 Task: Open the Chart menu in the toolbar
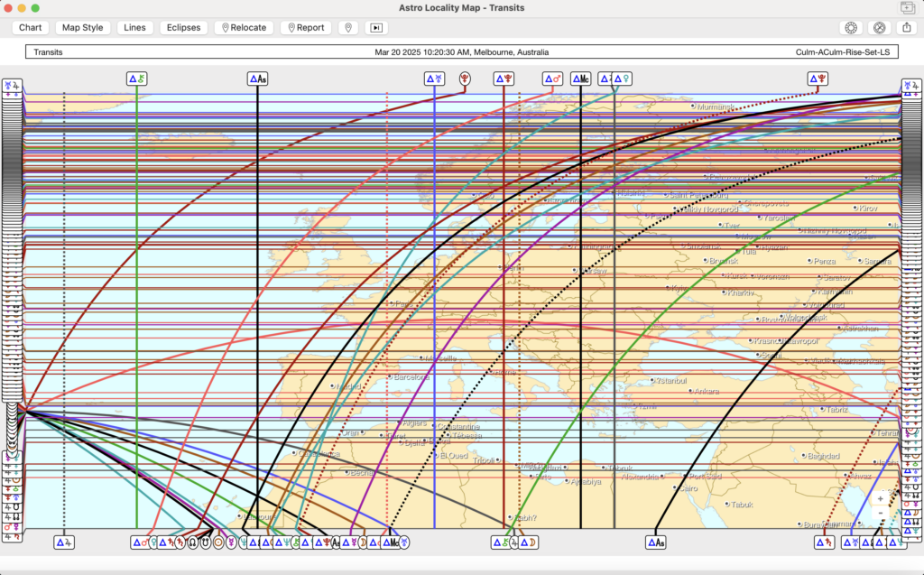[30, 27]
